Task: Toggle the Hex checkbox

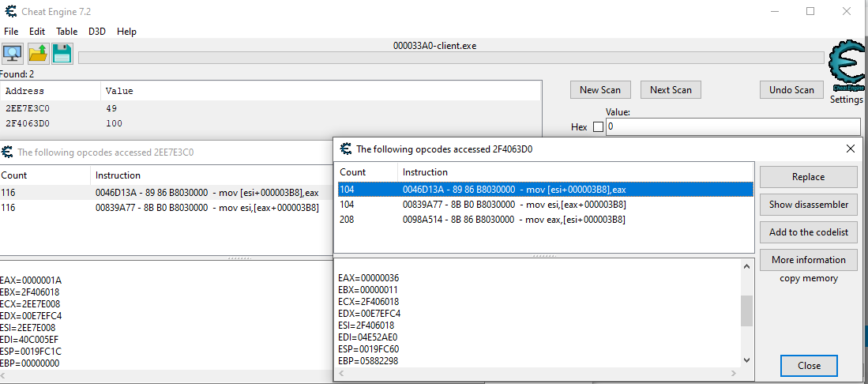Action: (598, 127)
